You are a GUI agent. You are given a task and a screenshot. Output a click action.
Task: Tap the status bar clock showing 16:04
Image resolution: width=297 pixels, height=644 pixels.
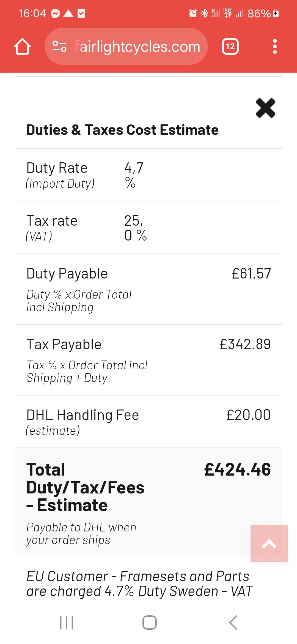(x=32, y=13)
